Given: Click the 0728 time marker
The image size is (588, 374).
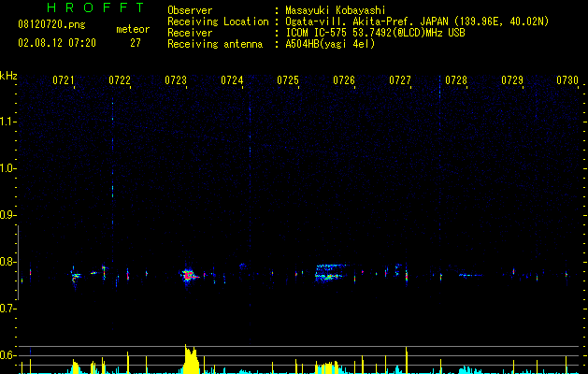Looking at the screenshot, I should [x=456, y=80].
